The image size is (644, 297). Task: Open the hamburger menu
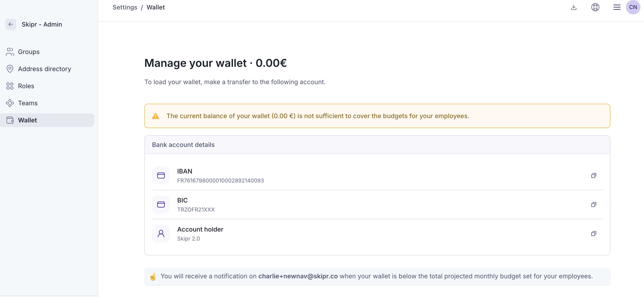point(617,7)
